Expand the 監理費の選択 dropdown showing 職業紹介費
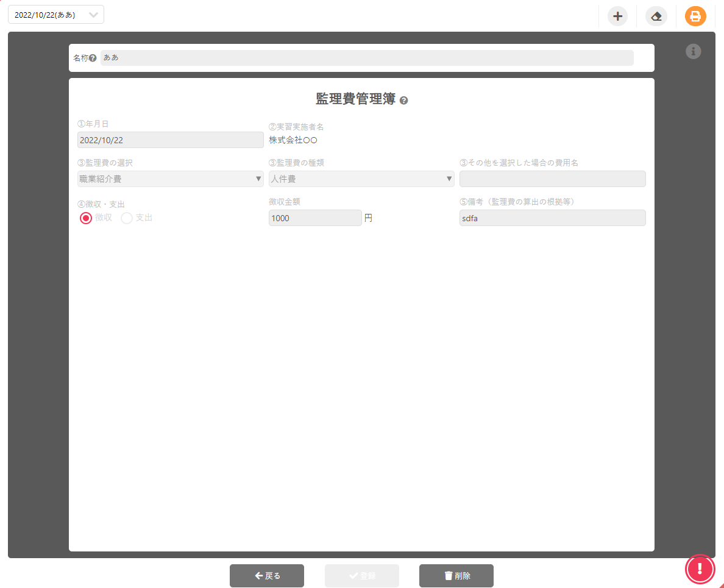Image resolution: width=724 pixels, height=588 pixels. (x=171, y=179)
